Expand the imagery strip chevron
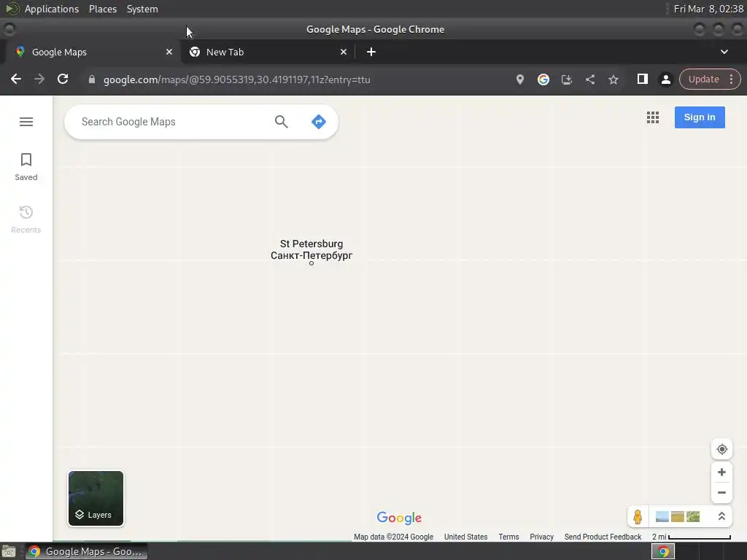This screenshot has height=560, width=747. tap(721, 517)
